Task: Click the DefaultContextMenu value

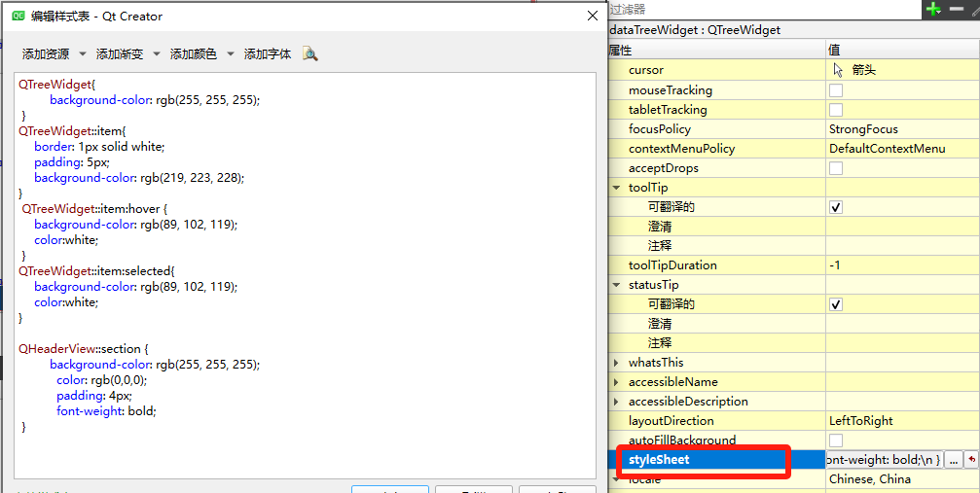Action: pyautogui.click(x=887, y=149)
